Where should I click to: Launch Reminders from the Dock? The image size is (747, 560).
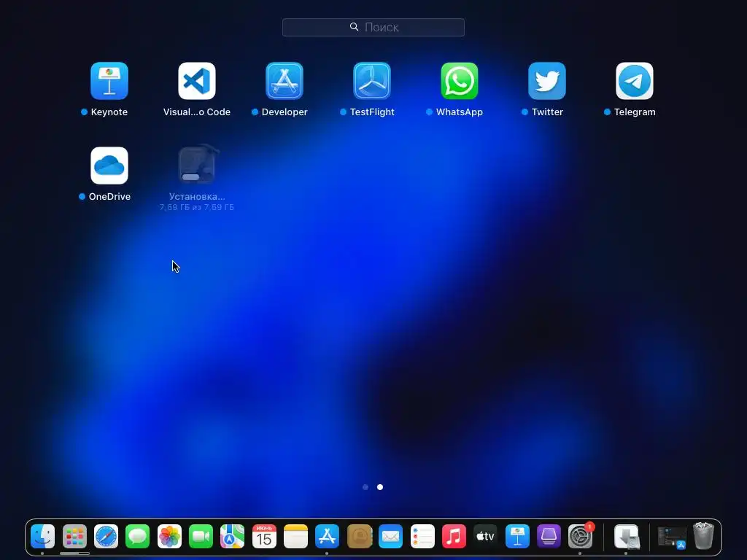422,536
